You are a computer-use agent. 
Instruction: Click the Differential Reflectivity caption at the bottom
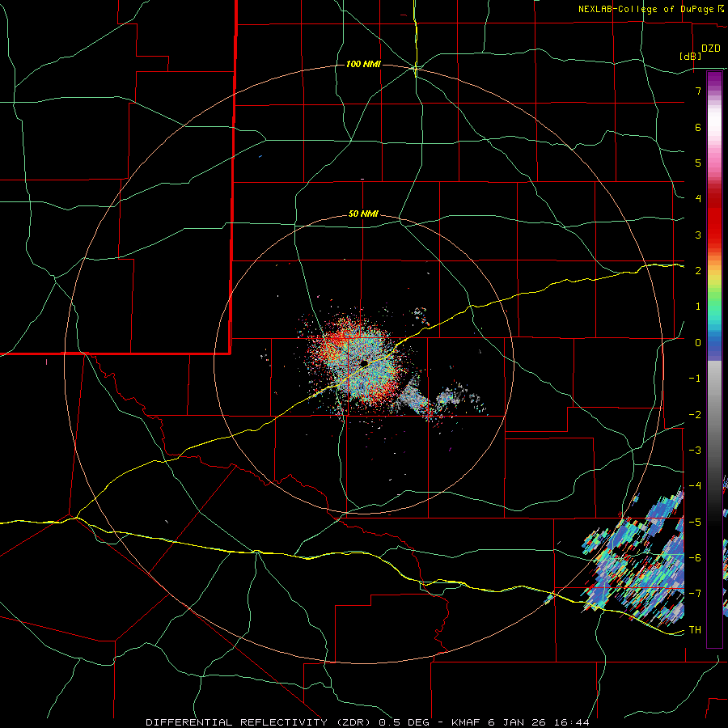(x=367, y=722)
